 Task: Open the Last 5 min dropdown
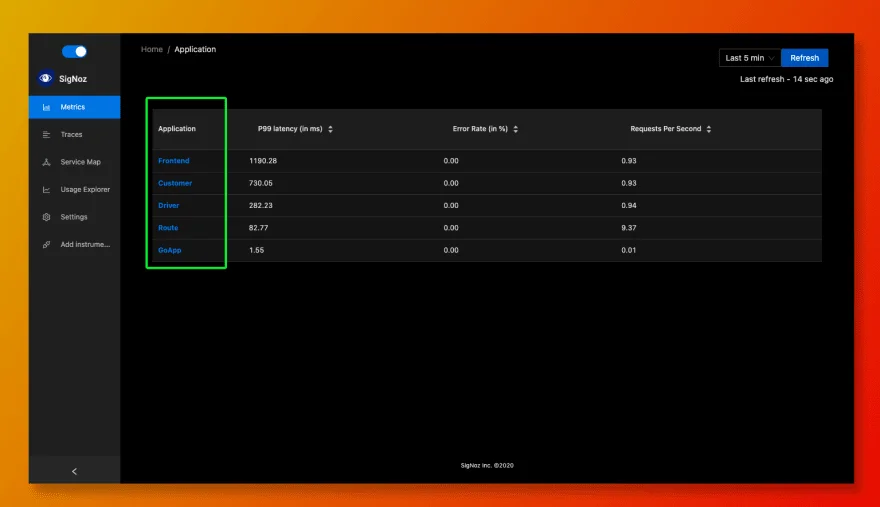click(x=750, y=58)
